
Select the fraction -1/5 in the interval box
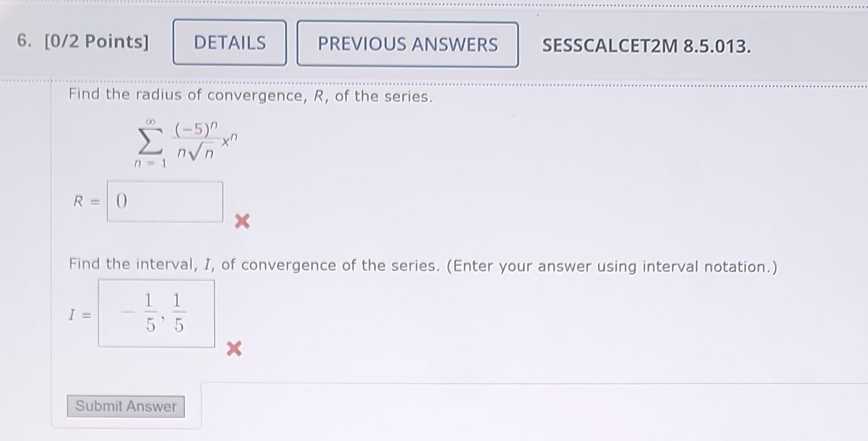140,313
